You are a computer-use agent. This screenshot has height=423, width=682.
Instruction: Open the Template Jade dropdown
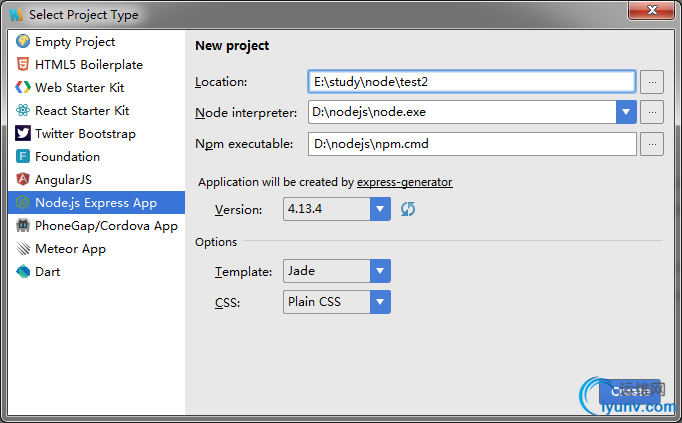point(380,271)
